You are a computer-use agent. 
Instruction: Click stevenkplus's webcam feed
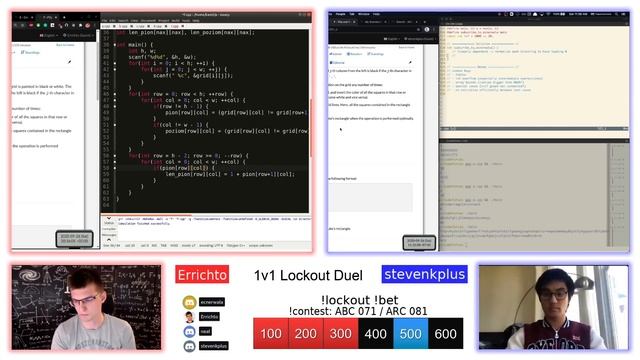click(x=553, y=307)
